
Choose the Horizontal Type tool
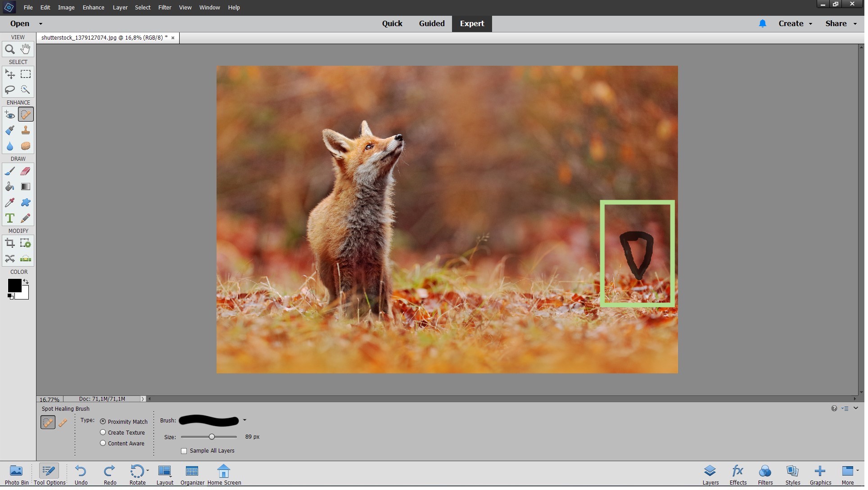point(9,218)
